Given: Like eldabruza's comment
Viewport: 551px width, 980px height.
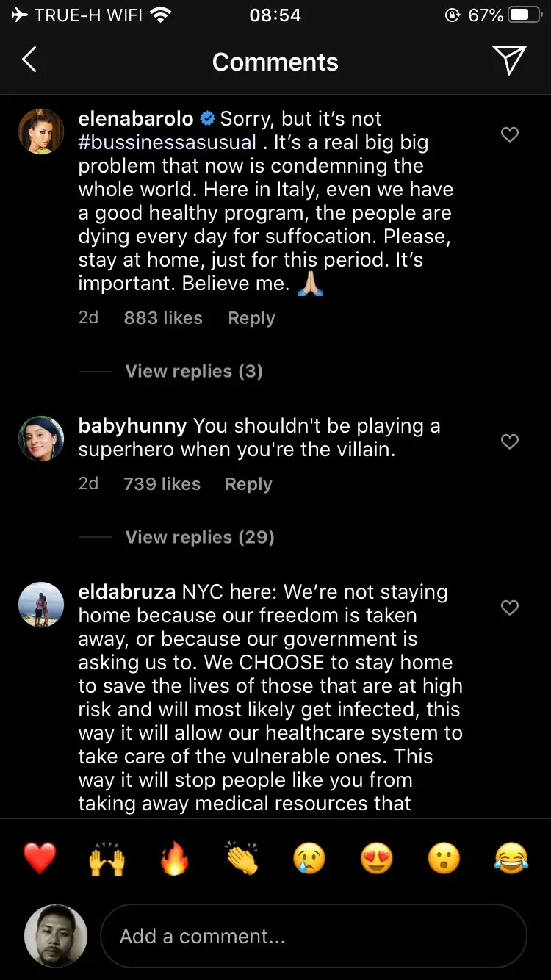Looking at the screenshot, I should pos(509,608).
